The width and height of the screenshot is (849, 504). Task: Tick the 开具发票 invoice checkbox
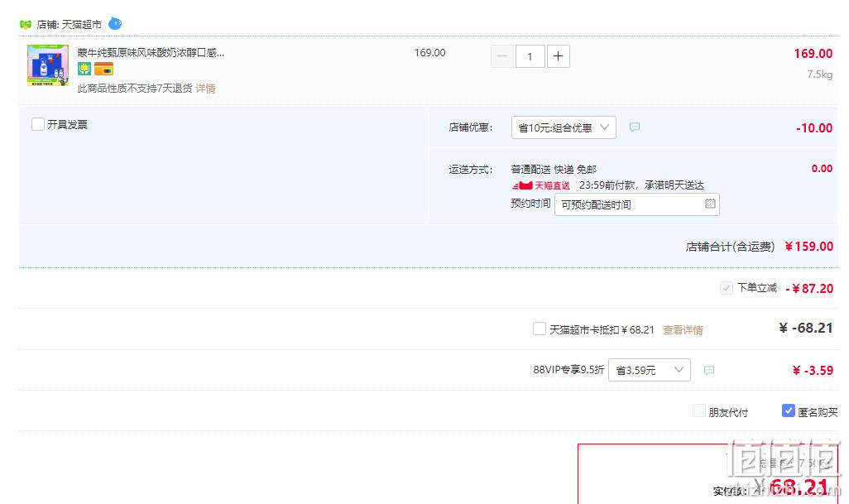[x=38, y=124]
